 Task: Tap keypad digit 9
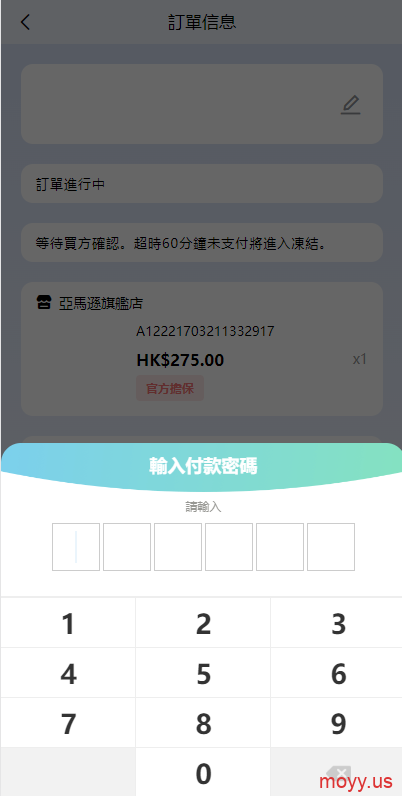click(x=338, y=723)
